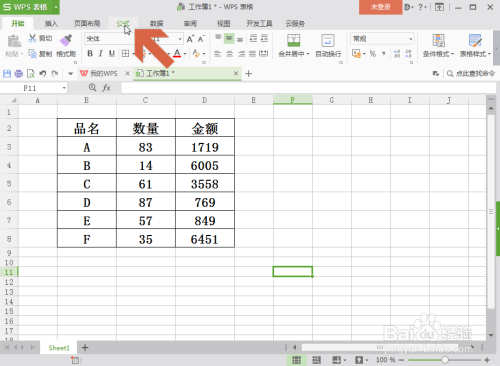The width and height of the screenshot is (500, 366).
Task: Switch to the 数据 ribbon tab
Action: 156,23
